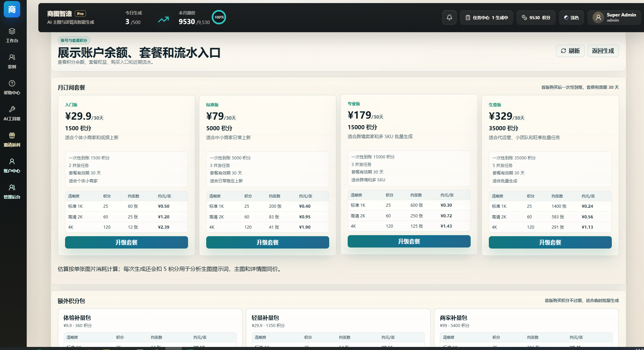
Task: Click the 3 /500 today generated value
Action: 133,22
